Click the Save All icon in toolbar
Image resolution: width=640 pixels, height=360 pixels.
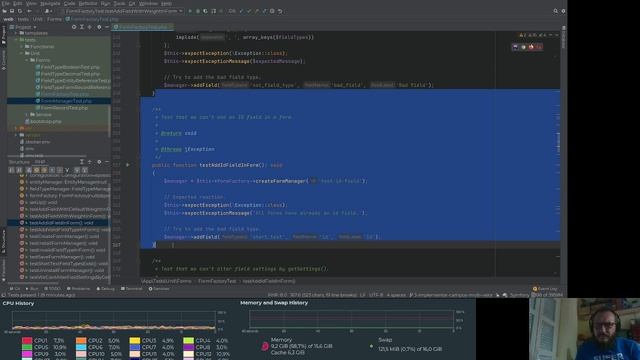pos(12,11)
